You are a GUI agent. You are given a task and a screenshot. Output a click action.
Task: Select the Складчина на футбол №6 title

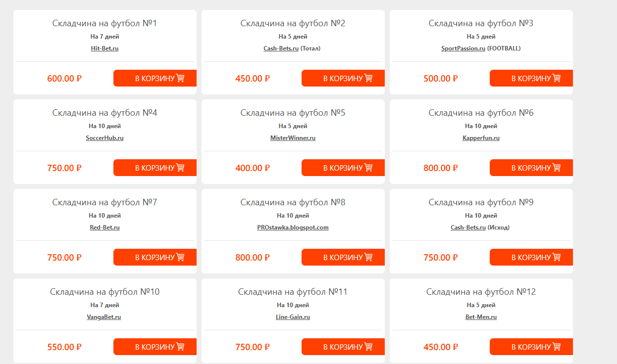tap(481, 113)
